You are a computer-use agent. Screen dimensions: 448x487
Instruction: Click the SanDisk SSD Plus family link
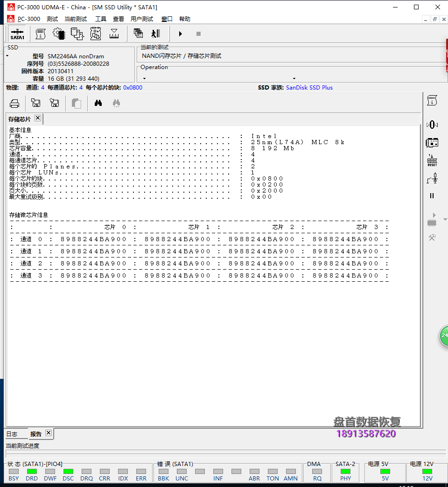point(309,88)
